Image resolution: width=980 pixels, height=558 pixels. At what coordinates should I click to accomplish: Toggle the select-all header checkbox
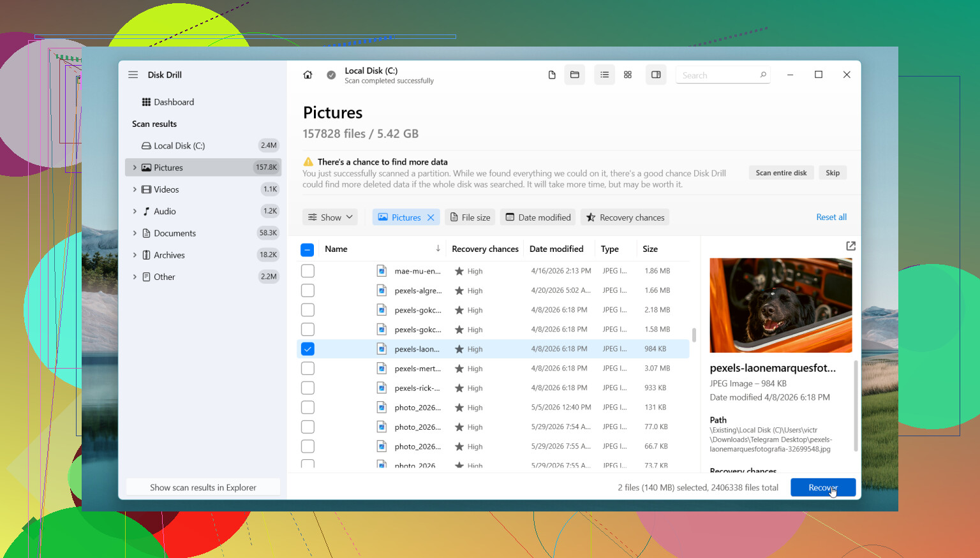pyautogui.click(x=307, y=249)
